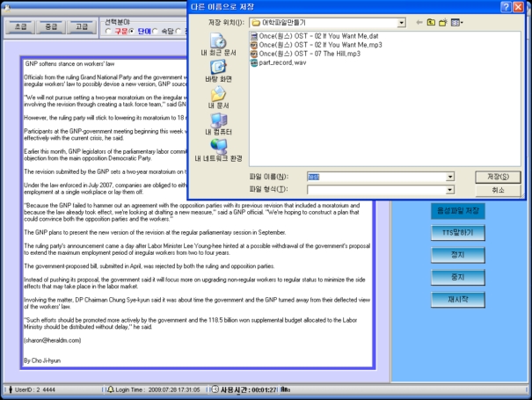Click the person icon beside UserID
This screenshot has width=532, height=400.
[x=11, y=389]
